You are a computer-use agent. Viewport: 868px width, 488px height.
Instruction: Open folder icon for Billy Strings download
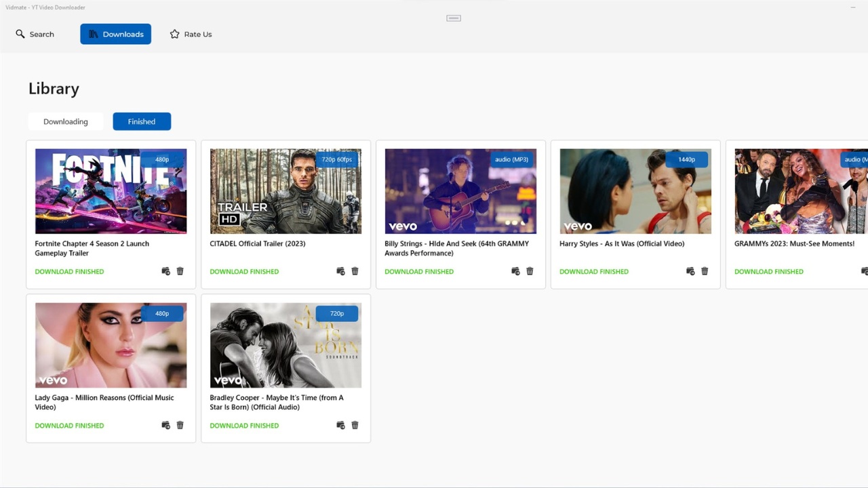(515, 271)
